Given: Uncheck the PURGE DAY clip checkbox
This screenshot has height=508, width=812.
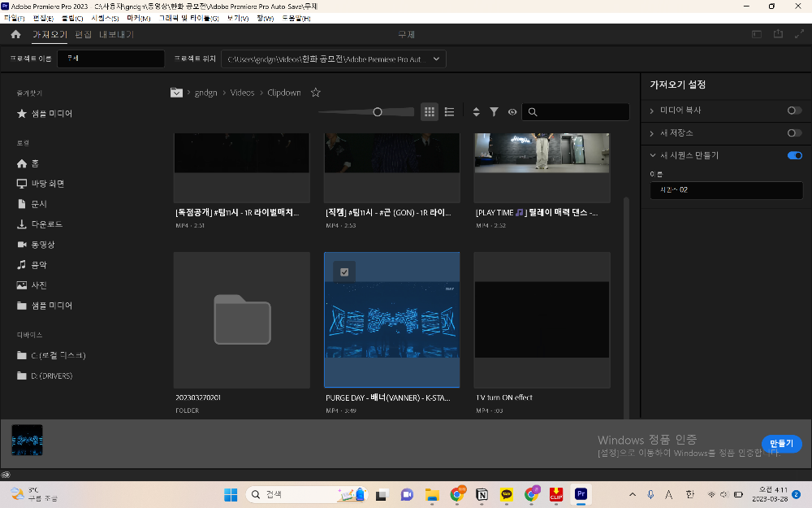Looking at the screenshot, I should tap(344, 272).
